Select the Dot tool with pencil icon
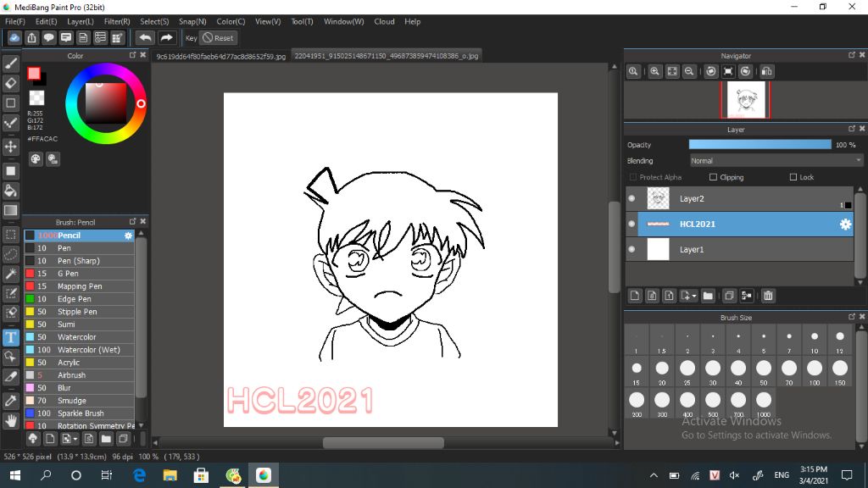Screen dimensions: 868x488 pyautogui.click(x=10, y=123)
